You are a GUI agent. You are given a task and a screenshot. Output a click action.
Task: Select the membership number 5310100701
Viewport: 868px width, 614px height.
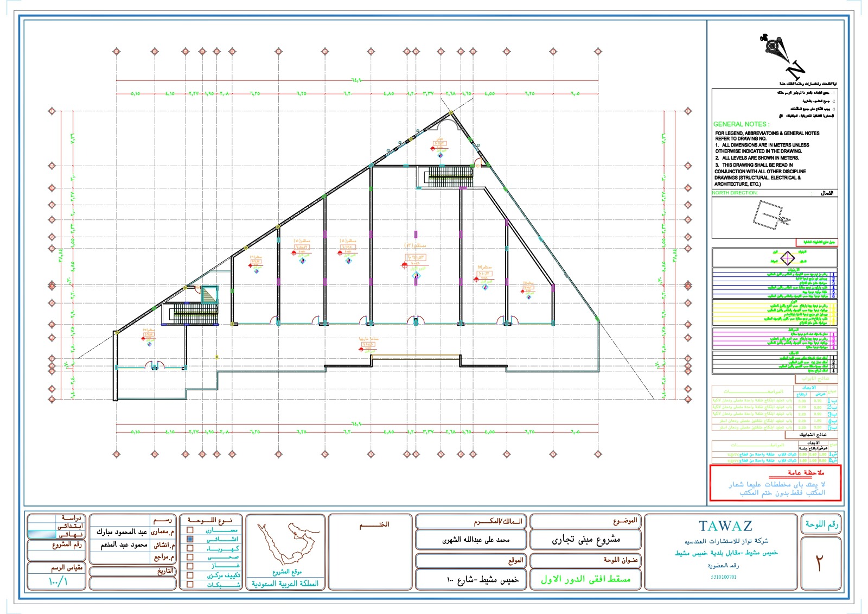pos(724,577)
